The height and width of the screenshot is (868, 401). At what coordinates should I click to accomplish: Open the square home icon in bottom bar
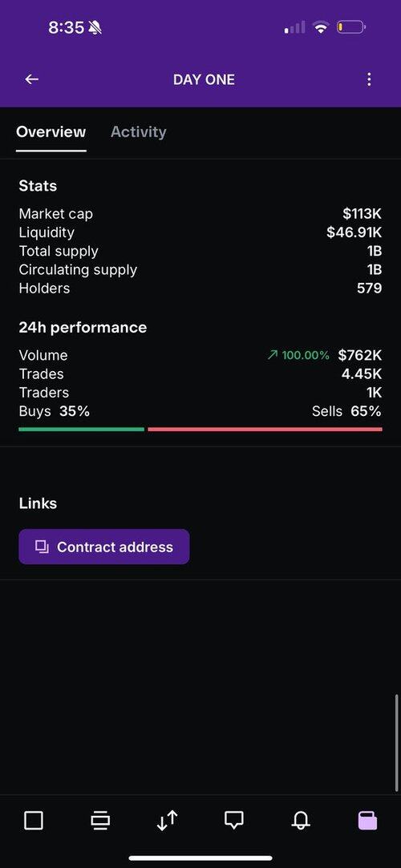click(34, 821)
